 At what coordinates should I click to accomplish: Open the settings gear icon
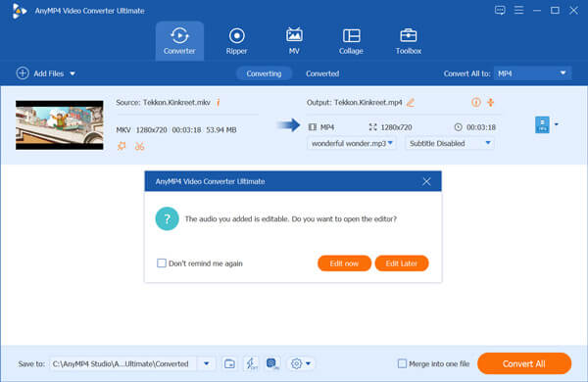[x=296, y=363]
